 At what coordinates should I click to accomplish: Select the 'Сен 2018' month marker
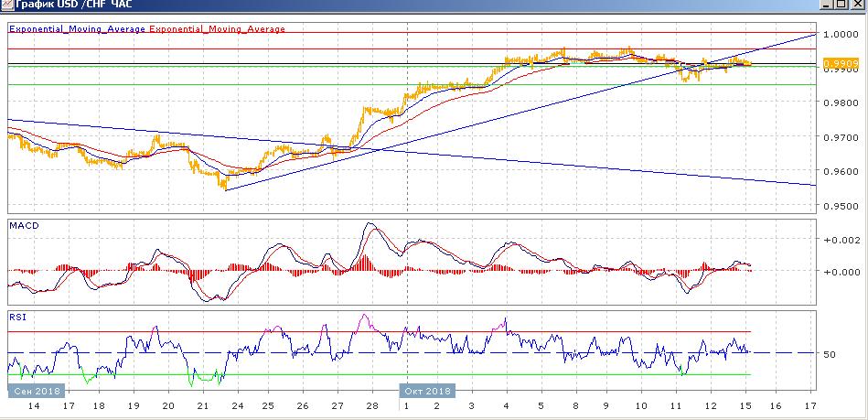pos(37,391)
